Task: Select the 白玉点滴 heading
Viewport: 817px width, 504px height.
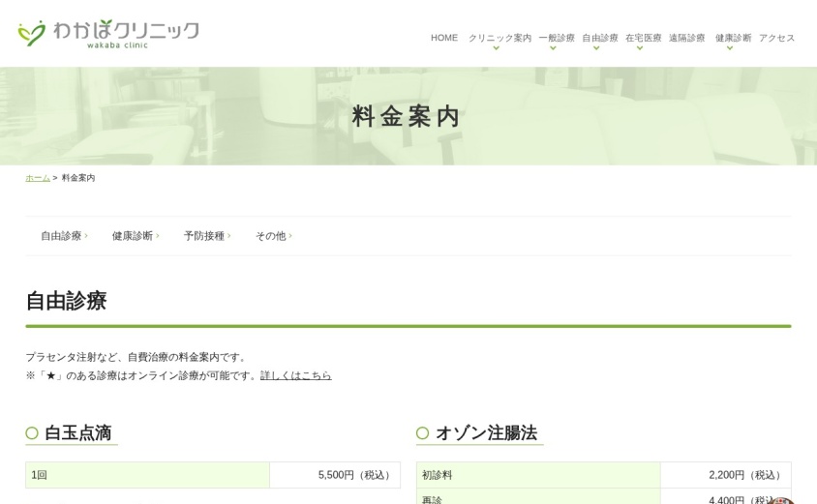Action: 78,432
